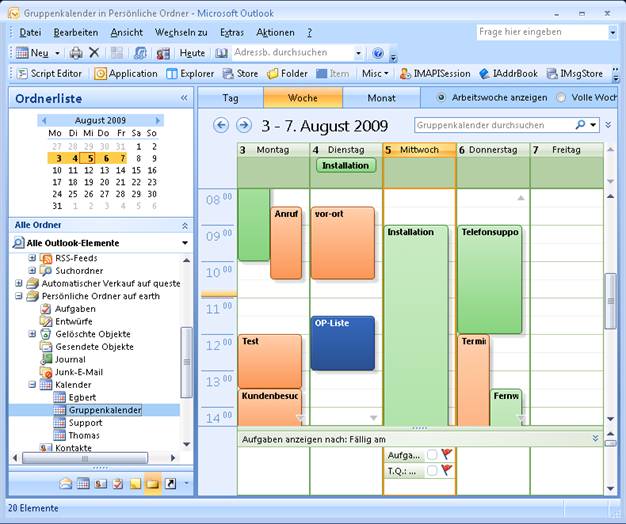Click the Folder toolbar item
Image resolution: width=626 pixels, height=524 pixels.
287,74
